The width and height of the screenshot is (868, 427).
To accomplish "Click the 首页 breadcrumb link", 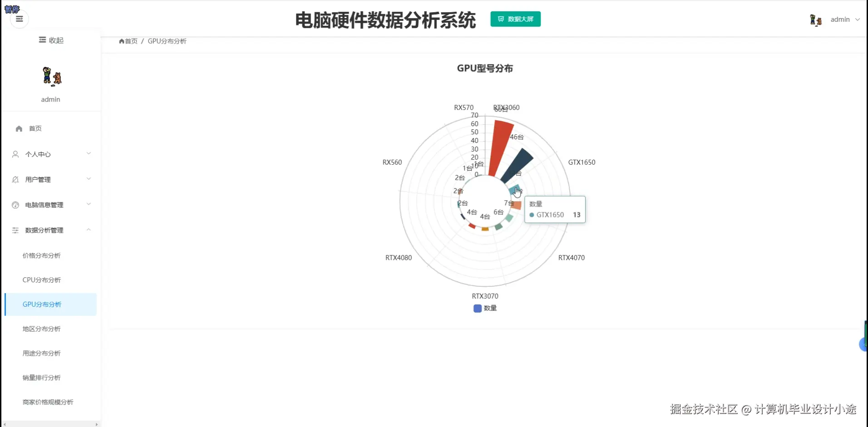I will click(x=131, y=41).
